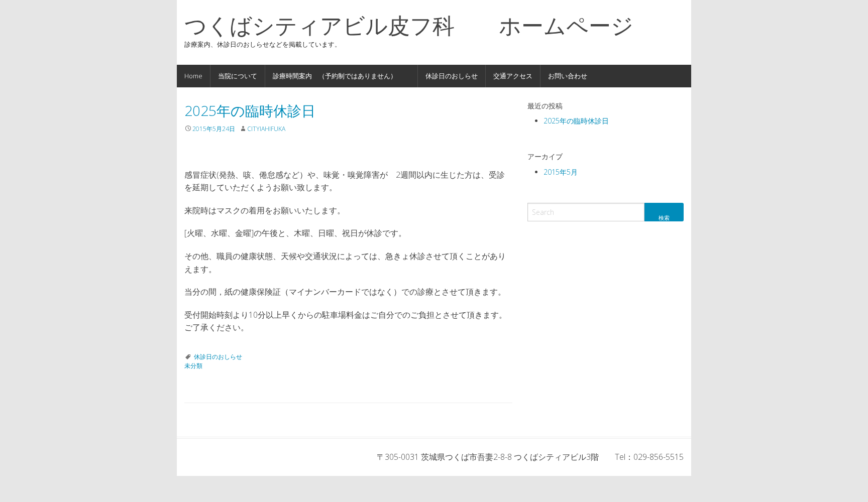This screenshot has height=502, width=868.
Task: Open the CITYIAHIFUKA author link
Action: (x=266, y=129)
